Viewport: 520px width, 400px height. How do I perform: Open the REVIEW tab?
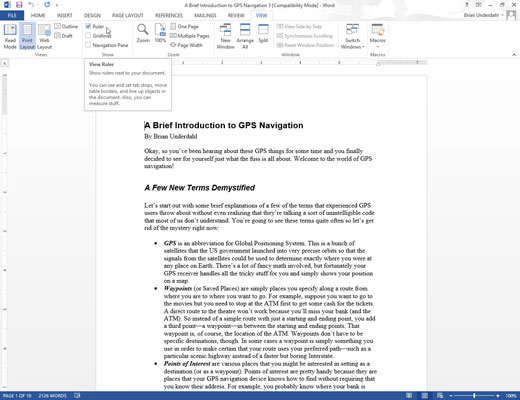tap(236, 15)
